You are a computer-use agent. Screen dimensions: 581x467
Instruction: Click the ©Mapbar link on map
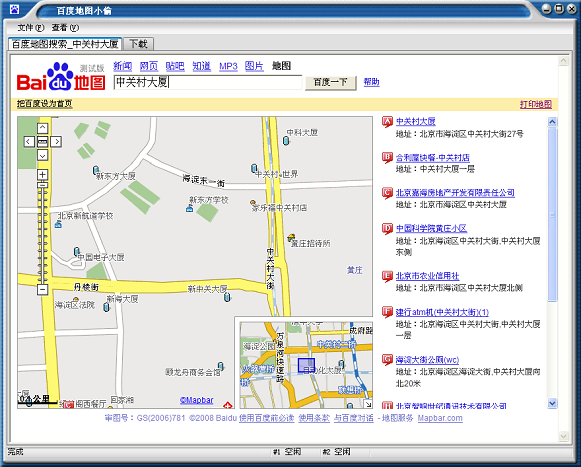pyautogui.click(x=196, y=400)
